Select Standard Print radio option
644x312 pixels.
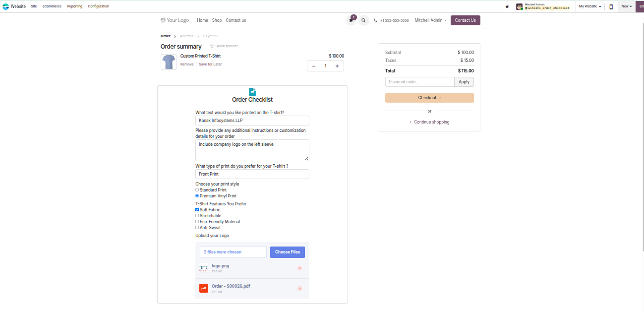click(x=197, y=190)
